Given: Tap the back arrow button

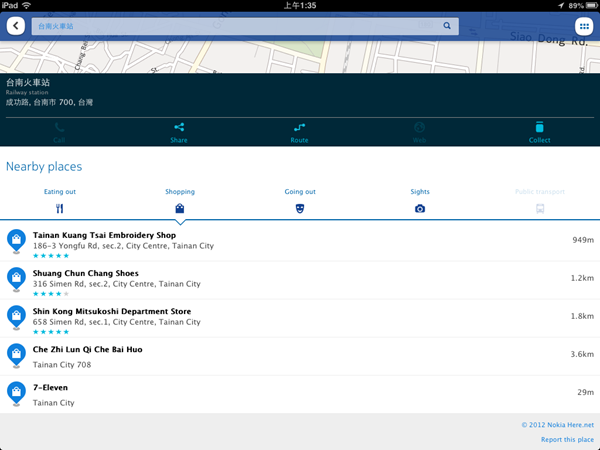Looking at the screenshot, I should (16, 26).
